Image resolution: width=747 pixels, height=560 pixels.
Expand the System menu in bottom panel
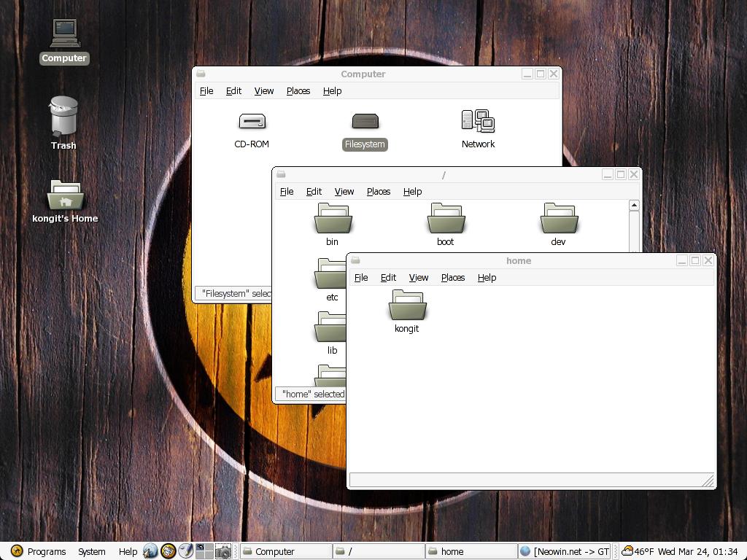91,552
